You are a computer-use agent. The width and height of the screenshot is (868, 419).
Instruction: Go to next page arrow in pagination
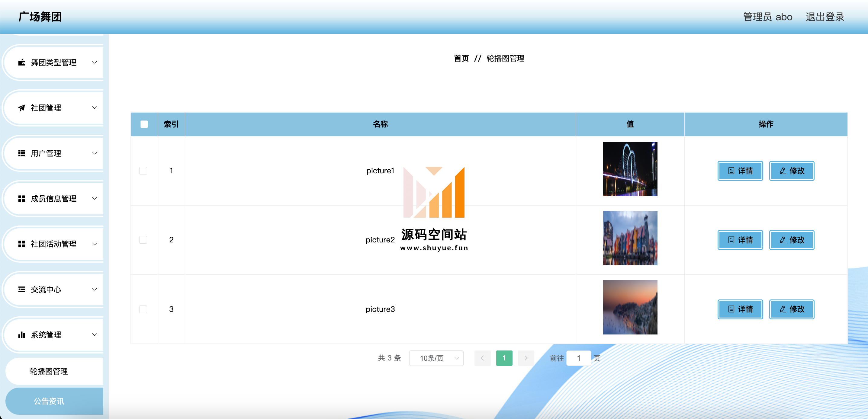click(x=526, y=358)
